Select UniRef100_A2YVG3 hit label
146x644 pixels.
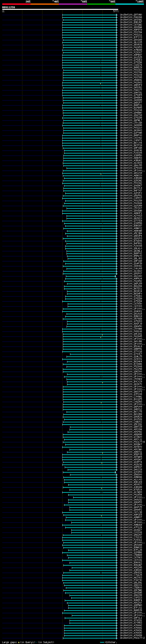[131, 216]
